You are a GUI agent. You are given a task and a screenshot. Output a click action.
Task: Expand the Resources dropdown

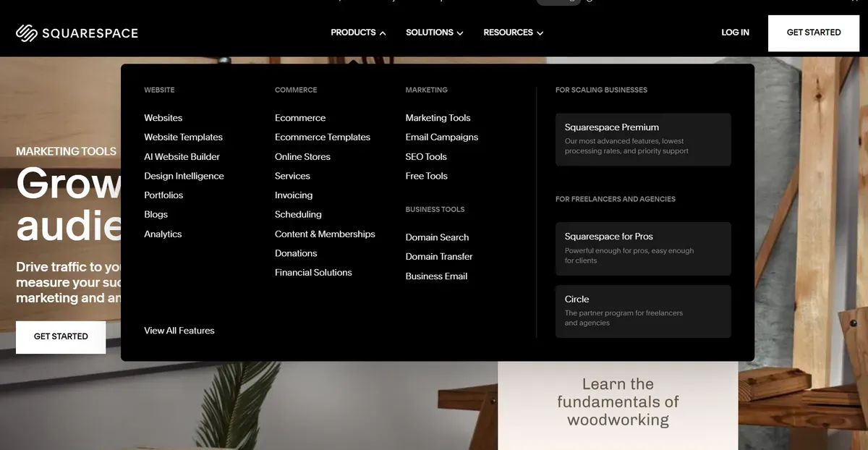point(514,33)
